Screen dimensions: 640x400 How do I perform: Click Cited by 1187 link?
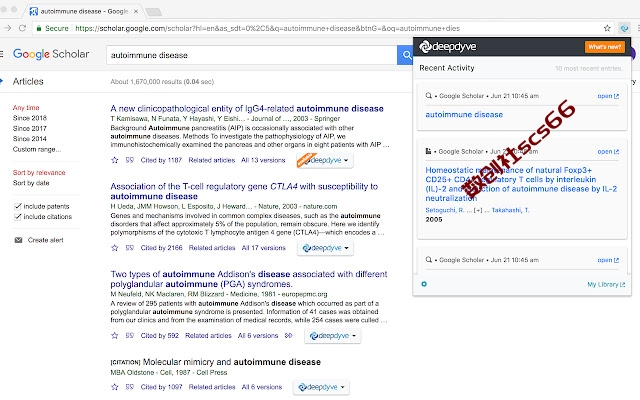[161, 160]
